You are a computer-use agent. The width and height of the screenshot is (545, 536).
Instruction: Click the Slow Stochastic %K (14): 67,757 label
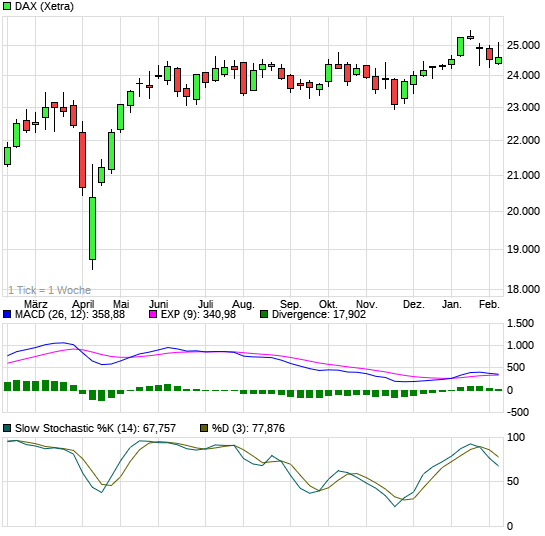coord(95,428)
